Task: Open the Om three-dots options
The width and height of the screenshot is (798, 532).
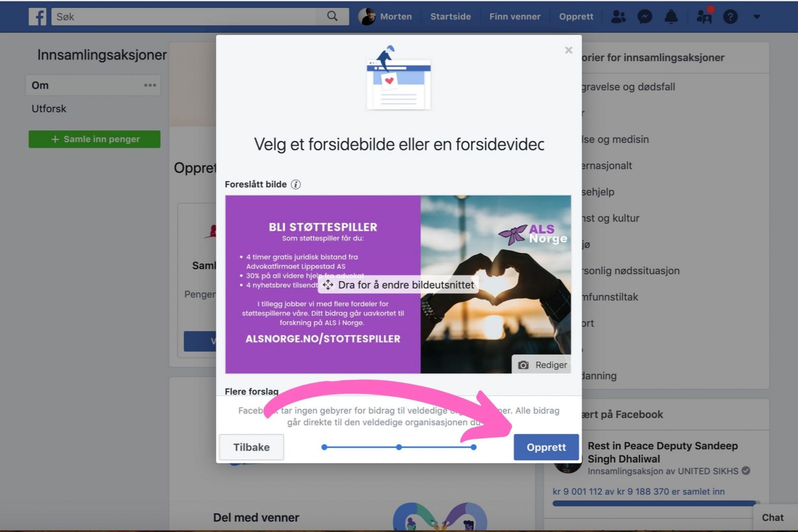Action: click(x=150, y=85)
